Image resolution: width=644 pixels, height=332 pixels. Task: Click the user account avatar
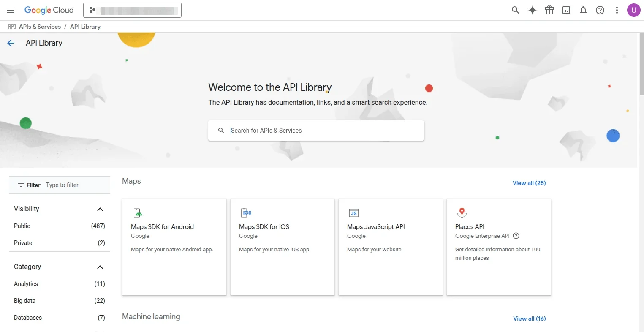633,10
